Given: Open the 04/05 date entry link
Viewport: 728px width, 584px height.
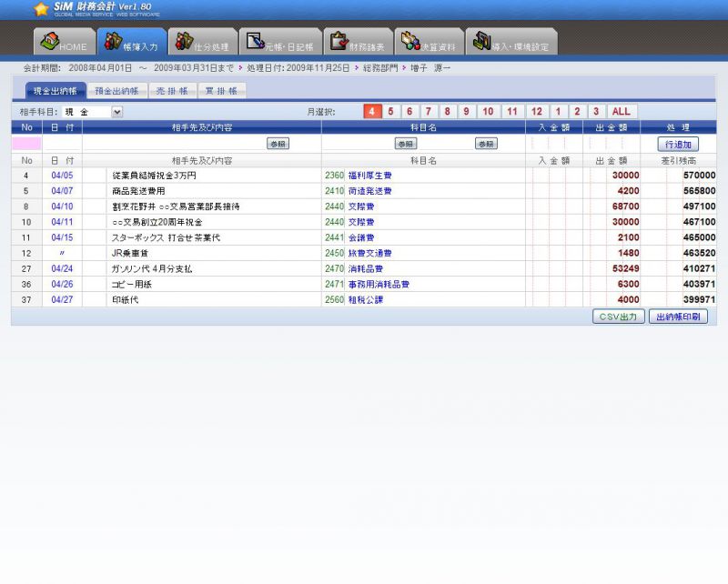Looking at the screenshot, I should [62, 176].
